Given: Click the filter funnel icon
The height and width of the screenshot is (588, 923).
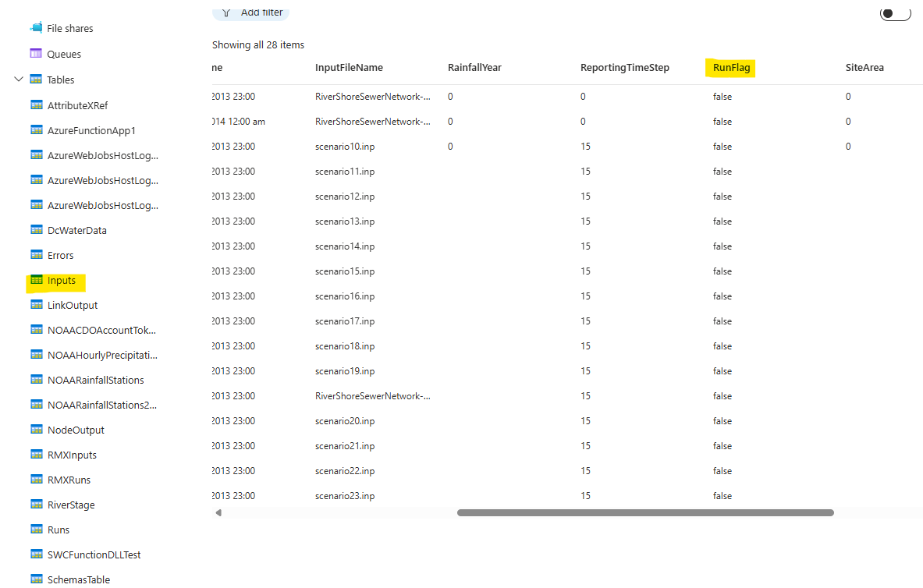Looking at the screenshot, I should 226,12.
